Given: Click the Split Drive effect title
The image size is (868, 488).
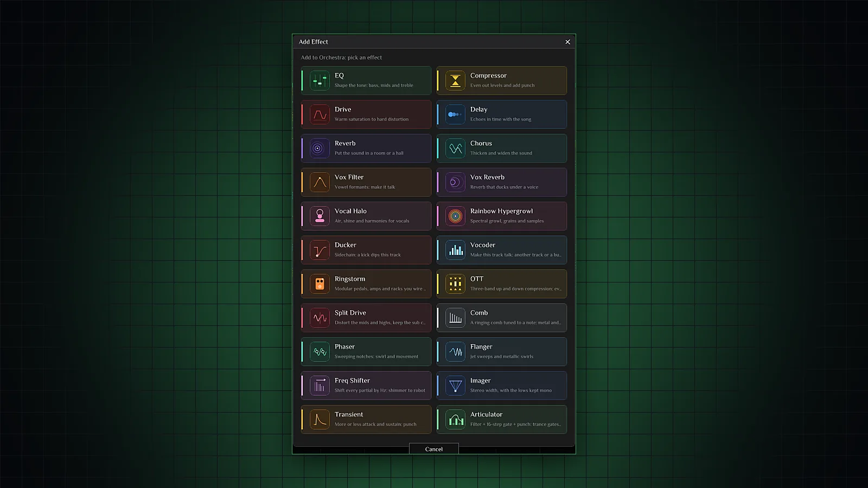Looking at the screenshot, I should point(350,313).
